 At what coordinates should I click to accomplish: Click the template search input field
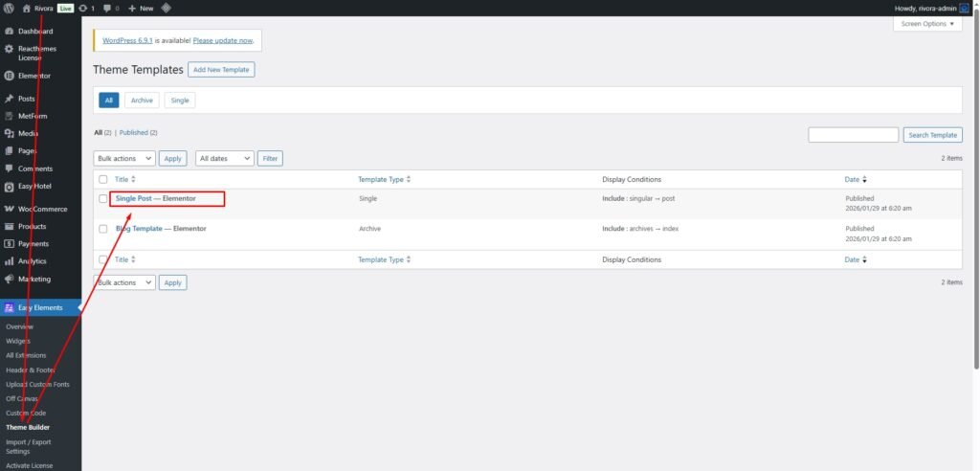(x=853, y=135)
